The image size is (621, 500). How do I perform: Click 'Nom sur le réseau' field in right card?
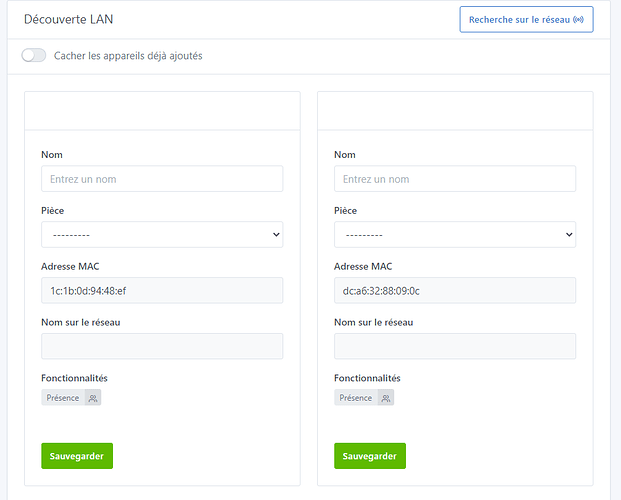pyautogui.click(x=455, y=346)
